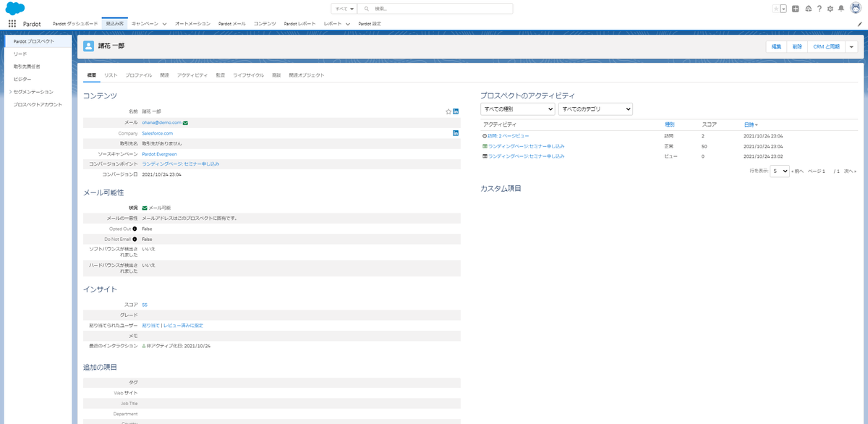Open the Trailhead guidance icon
868x424 pixels.
pos(807,9)
